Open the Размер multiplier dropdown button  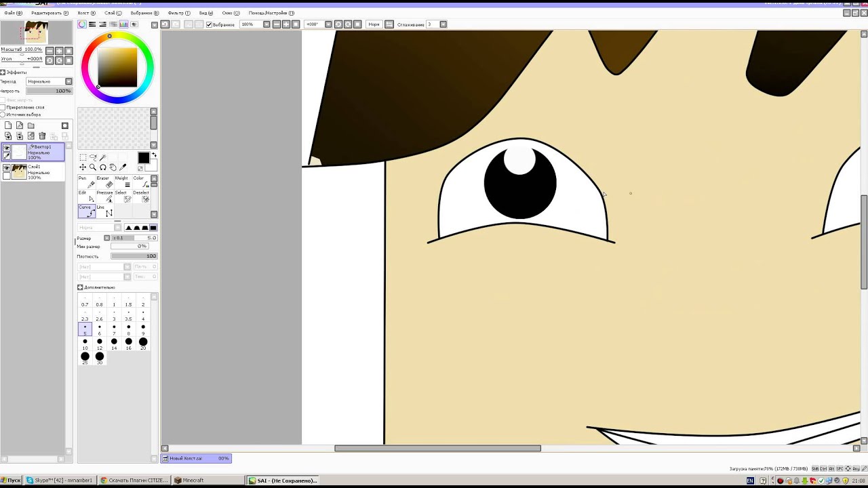pyautogui.click(x=106, y=238)
